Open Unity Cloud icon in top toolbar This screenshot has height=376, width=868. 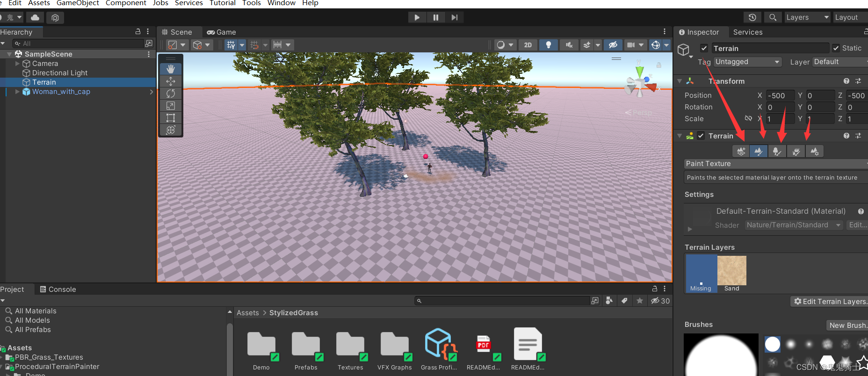(35, 17)
